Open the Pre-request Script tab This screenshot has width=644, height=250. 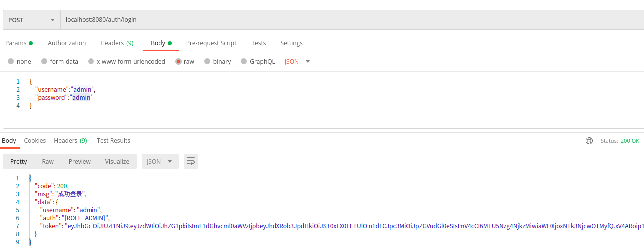point(211,43)
